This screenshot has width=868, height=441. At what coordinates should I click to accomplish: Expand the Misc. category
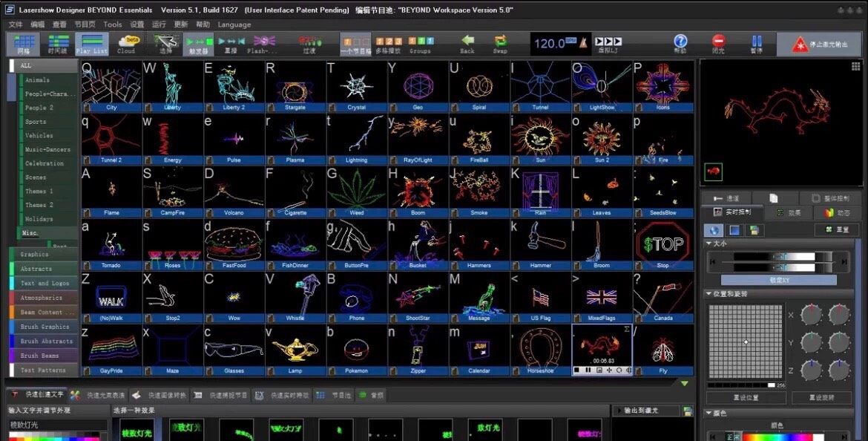pyautogui.click(x=30, y=233)
